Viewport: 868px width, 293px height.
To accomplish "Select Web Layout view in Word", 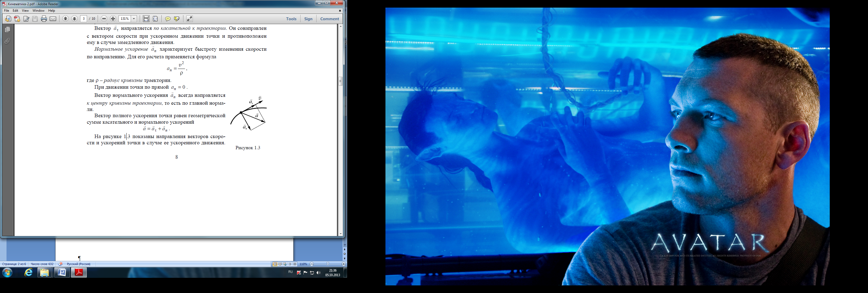I will [x=285, y=264].
